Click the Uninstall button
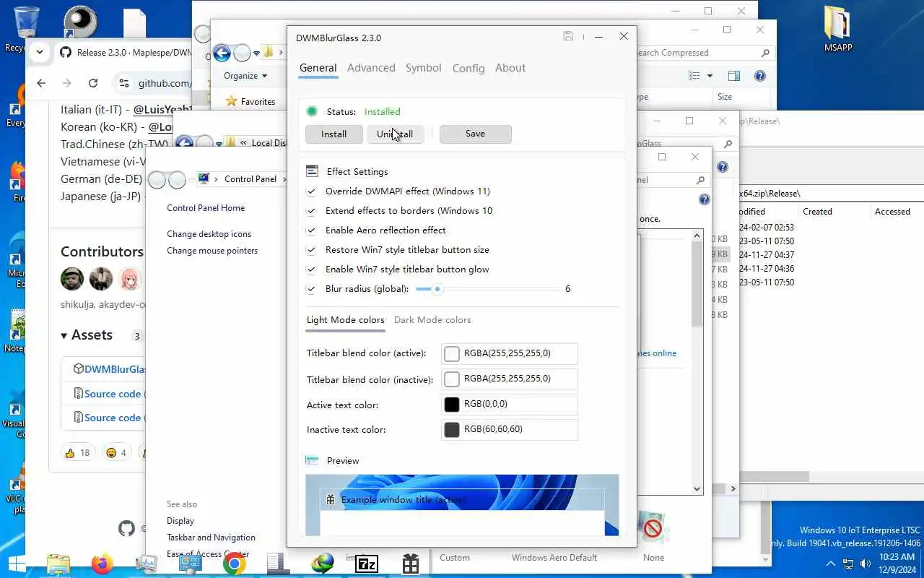This screenshot has height=578, width=924. click(395, 134)
